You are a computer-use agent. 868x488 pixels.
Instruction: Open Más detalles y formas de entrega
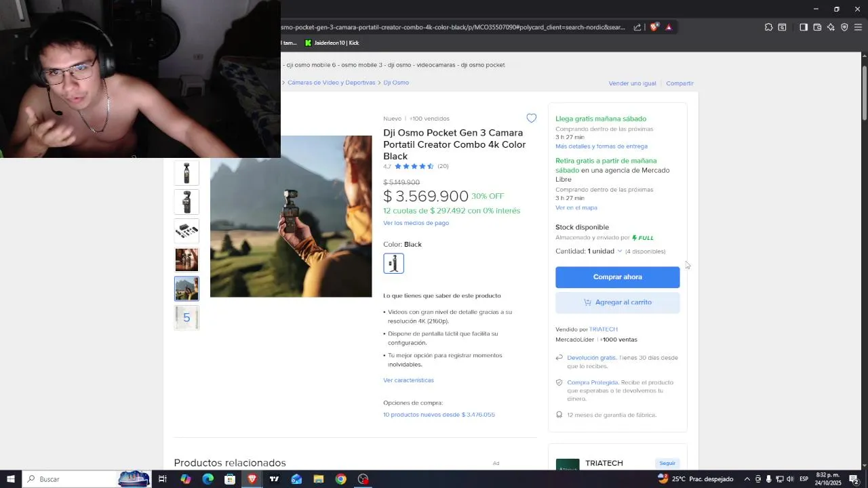click(601, 146)
